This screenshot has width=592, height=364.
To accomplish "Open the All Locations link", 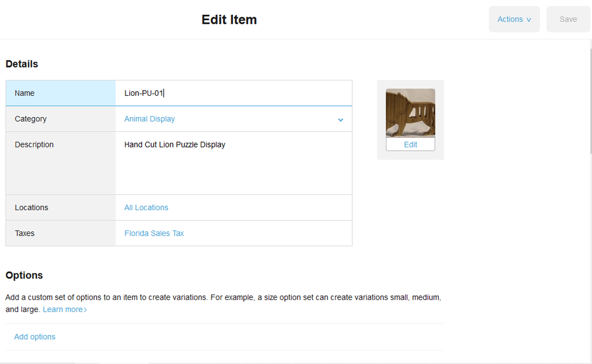I will click(146, 208).
